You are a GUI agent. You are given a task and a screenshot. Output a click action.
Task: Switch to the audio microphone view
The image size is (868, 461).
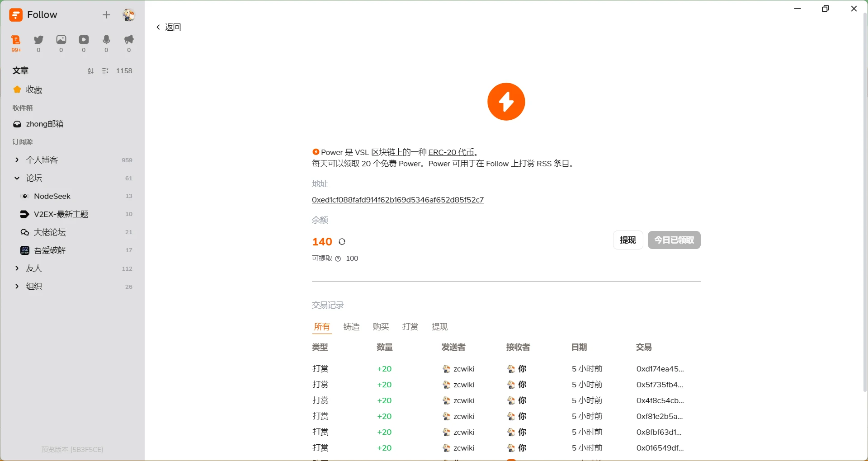point(106,40)
